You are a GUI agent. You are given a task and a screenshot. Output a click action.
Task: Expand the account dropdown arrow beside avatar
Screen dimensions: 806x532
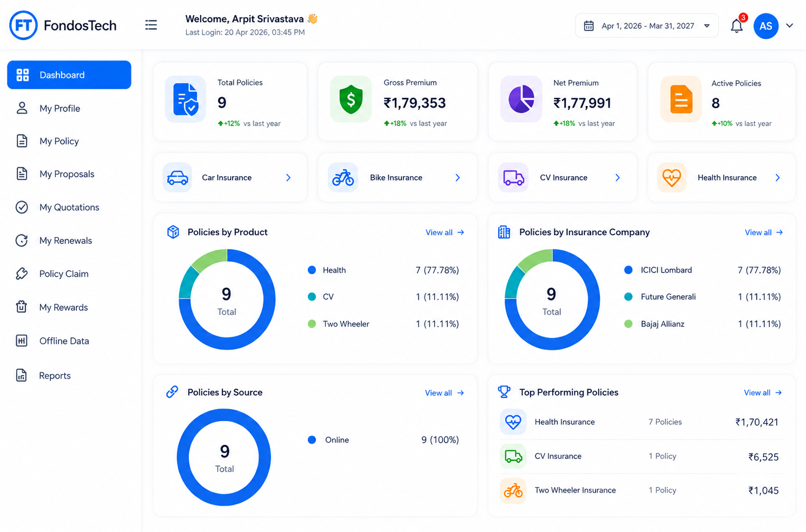tap(790, 25)
